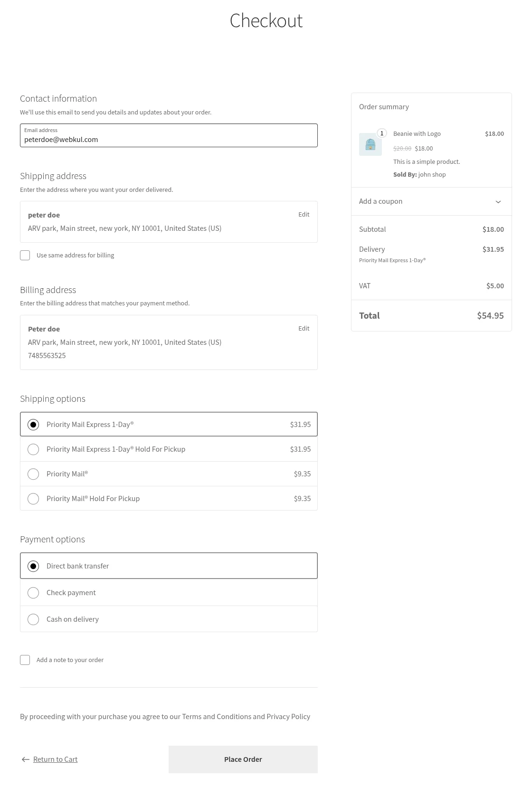The height and width of the screenshot is (787, 532).
Task: Select Cash on delivery payment
Action: pos(33,619)
